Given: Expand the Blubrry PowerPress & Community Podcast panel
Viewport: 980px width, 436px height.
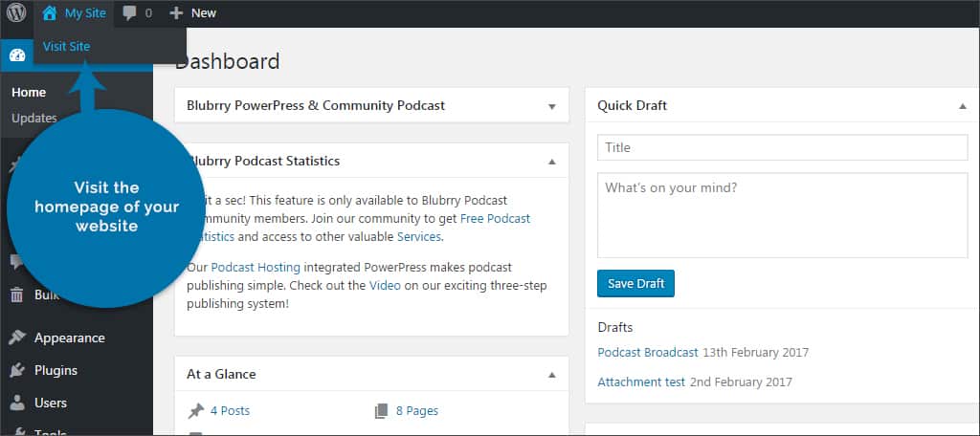Looking at the screenshot, I should click(551, 106).
